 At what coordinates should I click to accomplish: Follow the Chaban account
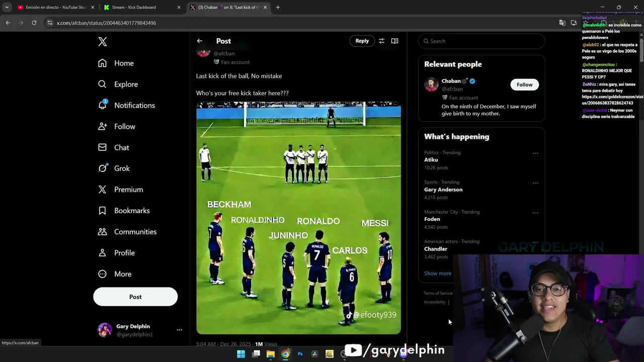click(524, 84)
